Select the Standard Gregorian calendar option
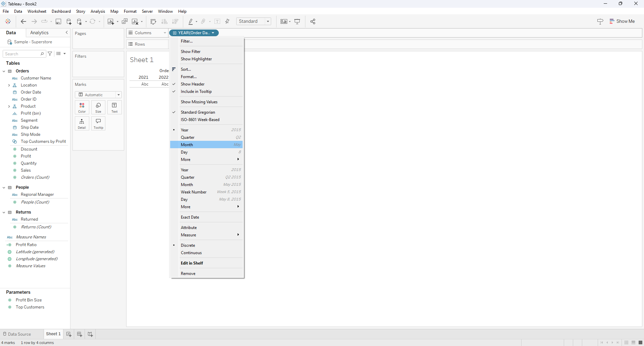 pyautogui.click(x=206, y=112)
